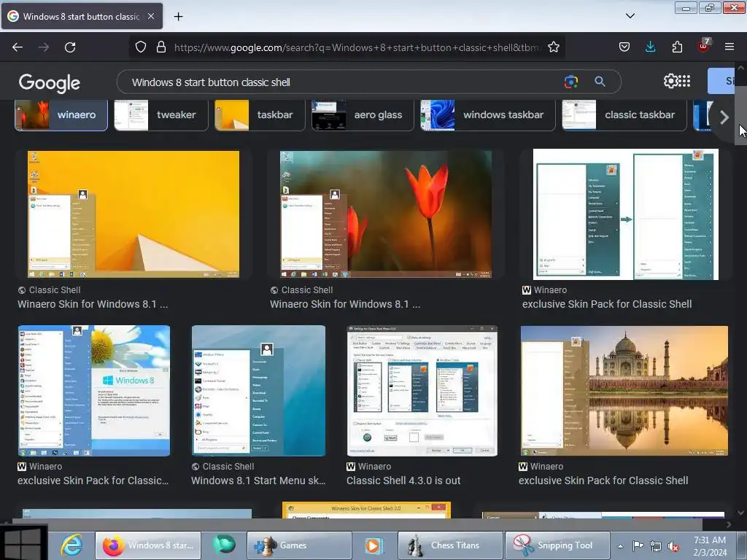Switch to the Firefox taskbar button
The image size is (747, 560).
tap(147, 545)
